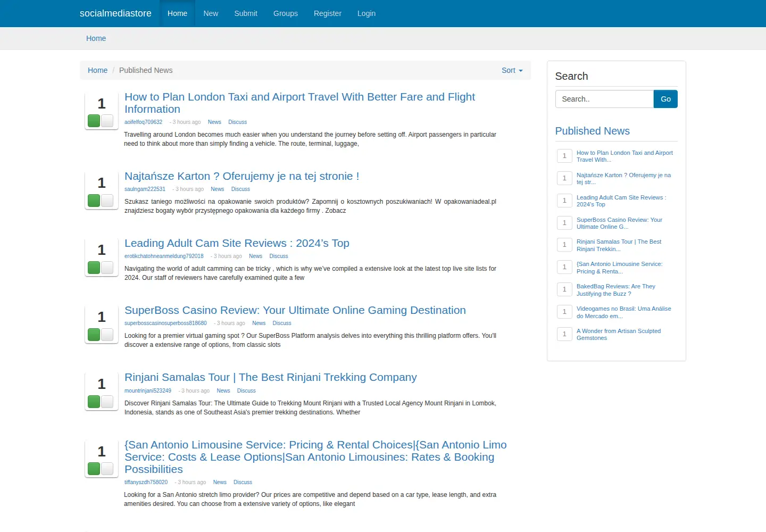Image resolution: width=766 pixels, height=532 pixels.
Task: Open sidebar link How to Plan London Taxi
Action: (x=625, y=156)
